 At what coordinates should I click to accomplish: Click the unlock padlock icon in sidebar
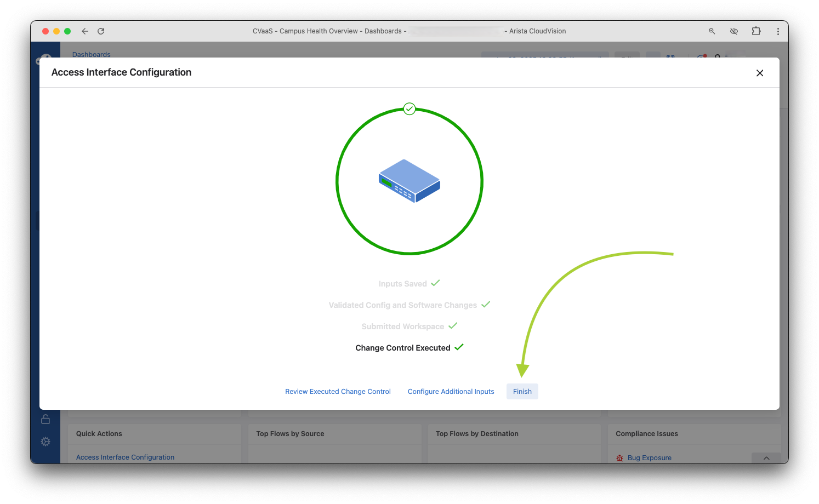click(46, 419)
